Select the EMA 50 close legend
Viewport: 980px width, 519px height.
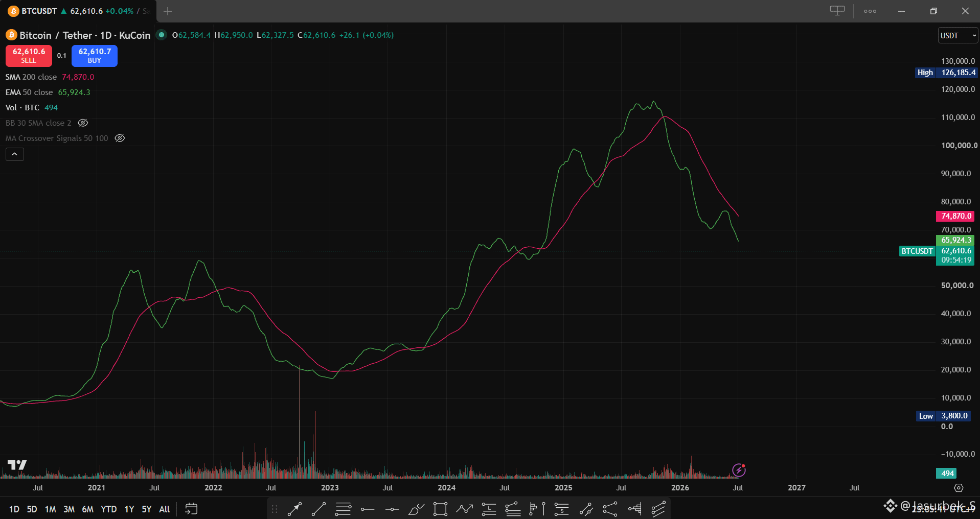[29, 92]
